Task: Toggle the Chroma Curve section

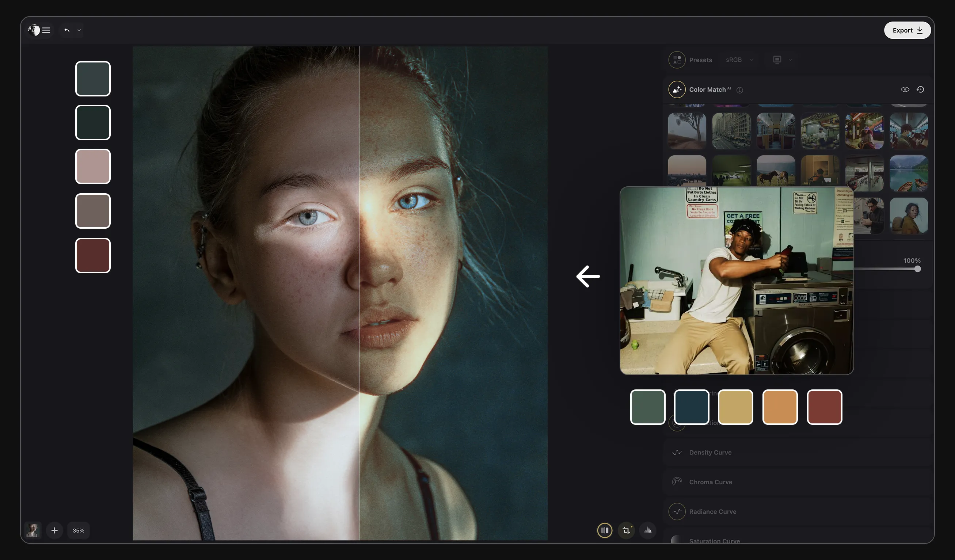Action: coord(711,481)
